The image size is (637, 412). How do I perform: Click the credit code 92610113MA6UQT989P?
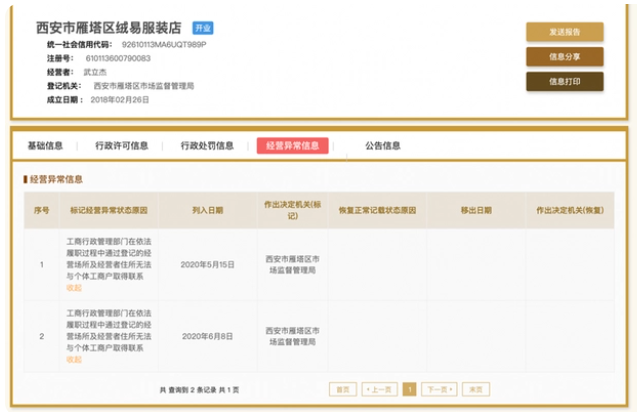click(x=164, y=44)
